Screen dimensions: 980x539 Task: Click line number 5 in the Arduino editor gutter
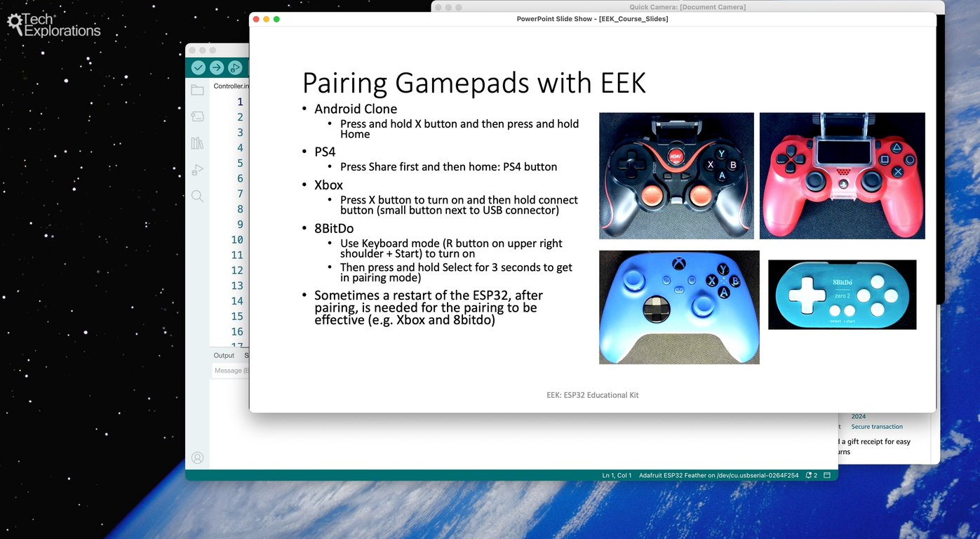coord(240,163)
